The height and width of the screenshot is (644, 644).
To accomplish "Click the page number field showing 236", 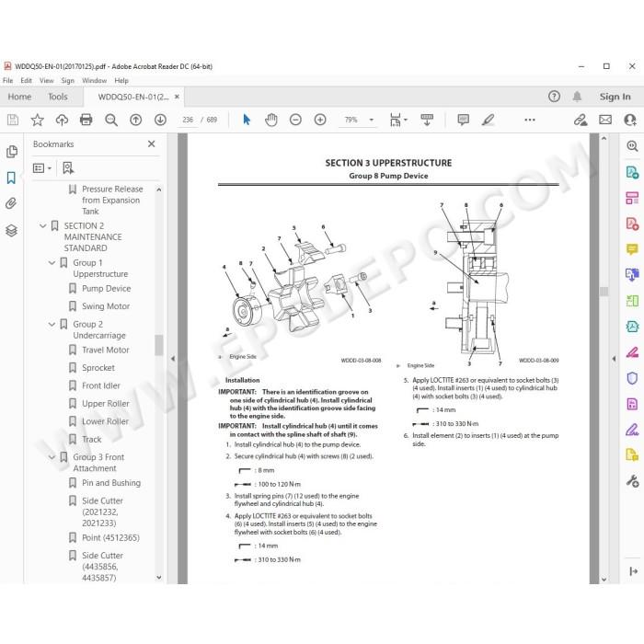I will pyautogui.click(x=188, y=120).
